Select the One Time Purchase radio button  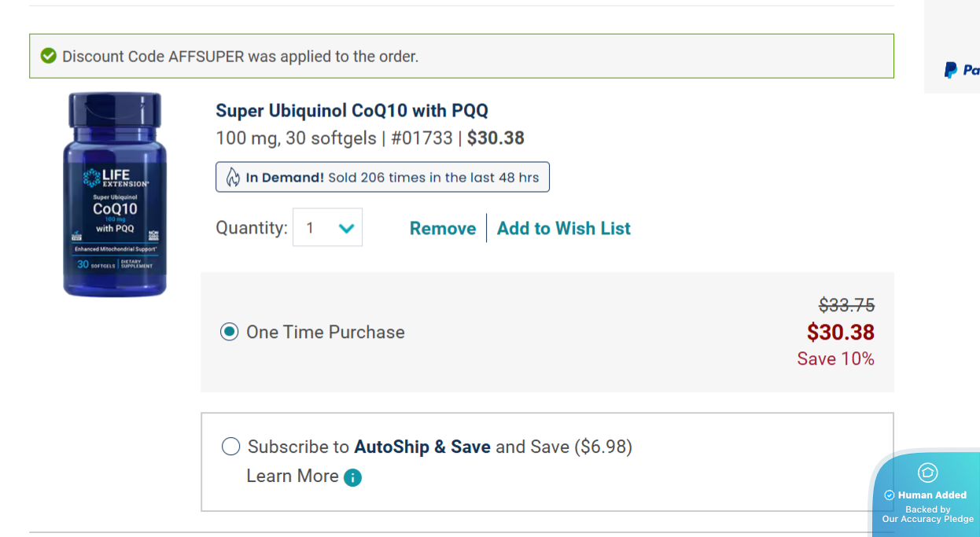[x=230, y=332]
